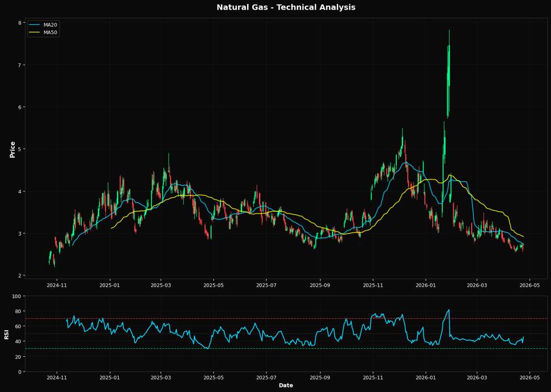Click 2026-05 date label under price chart
Screen dimensions: 551x392
click(x=529, y=285)
